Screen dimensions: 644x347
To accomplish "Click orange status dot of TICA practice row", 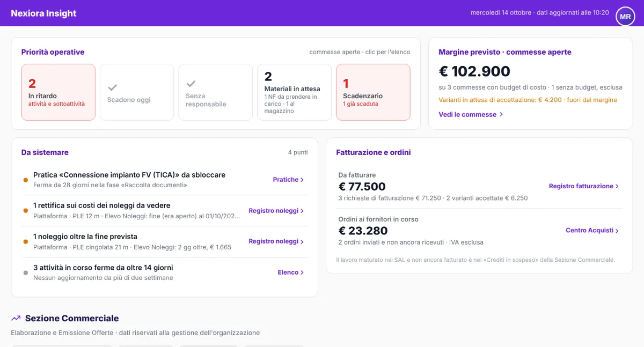I will (26, 180).
